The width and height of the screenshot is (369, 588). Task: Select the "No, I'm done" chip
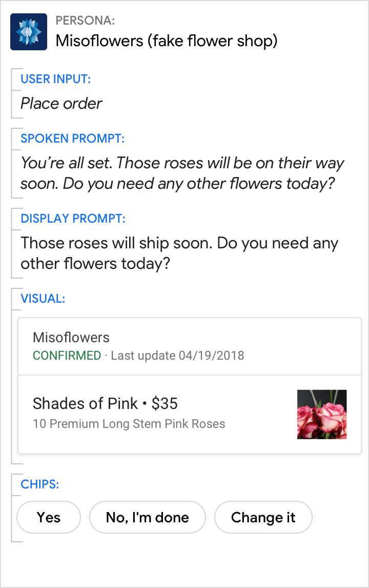(x=148, y=518)
